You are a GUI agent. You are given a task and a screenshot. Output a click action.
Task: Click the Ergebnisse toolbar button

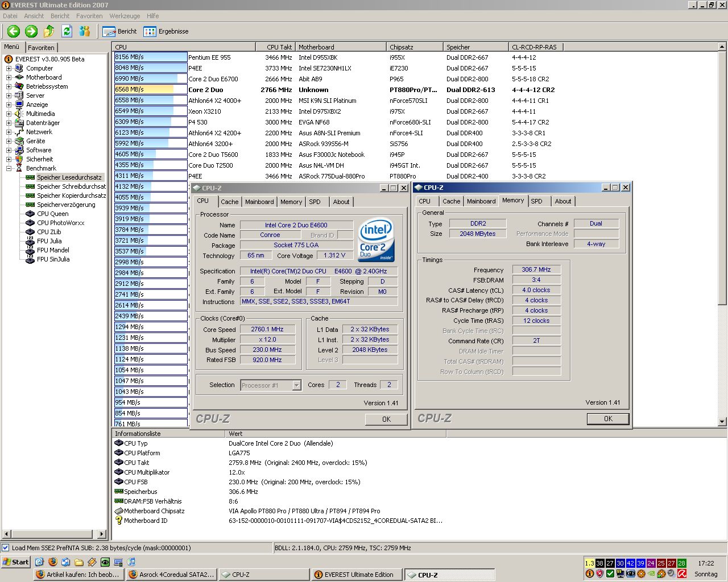tap(166, 31)
